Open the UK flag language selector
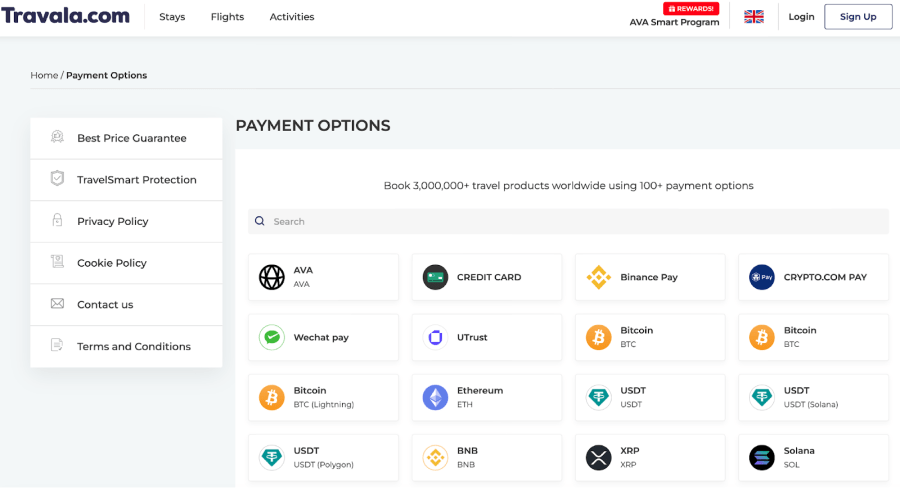This screenshot has height=488, width=900. pos(754,17)
